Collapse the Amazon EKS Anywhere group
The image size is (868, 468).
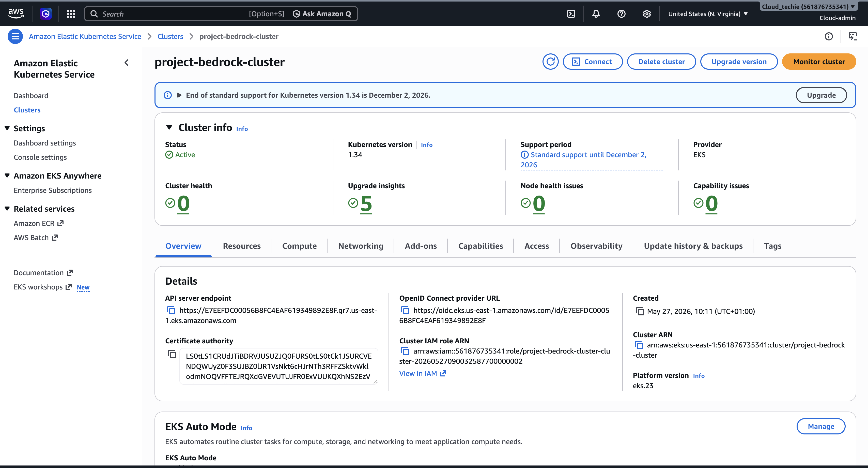[7, 176]
